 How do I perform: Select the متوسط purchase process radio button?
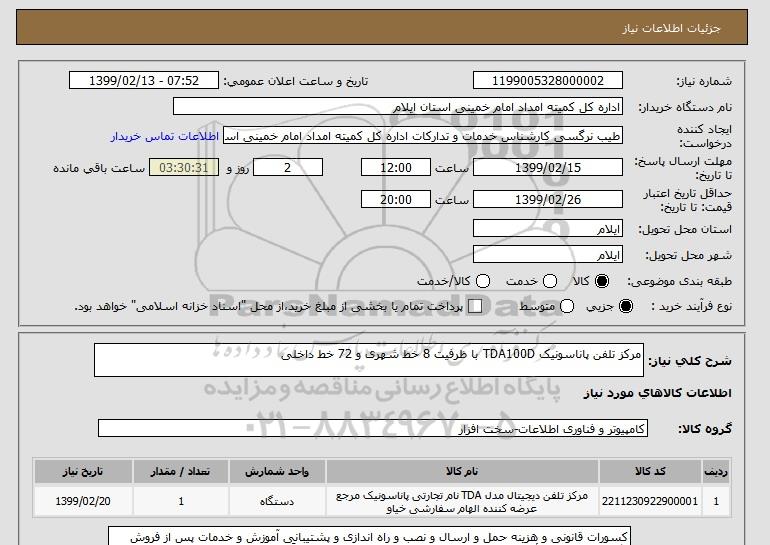point(567,306)
